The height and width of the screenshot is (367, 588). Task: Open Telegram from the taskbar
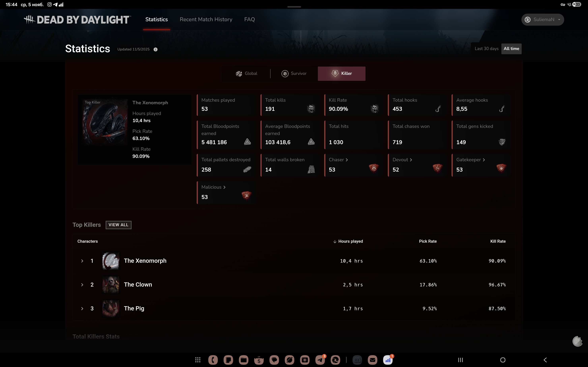(x=320, y=360)
